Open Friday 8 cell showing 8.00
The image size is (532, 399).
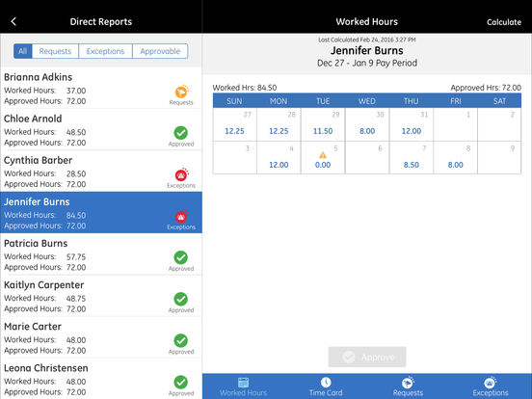(455, 158)
